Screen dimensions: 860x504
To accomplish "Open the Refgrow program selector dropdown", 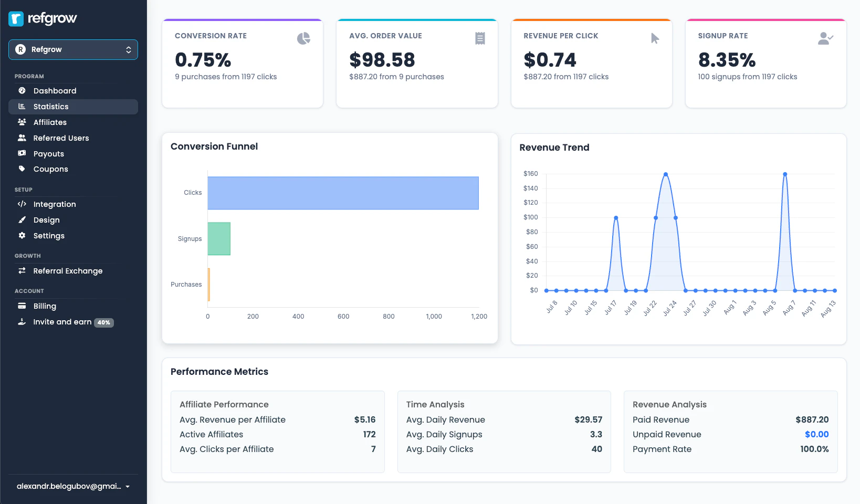I will pyautogui.click(x=74, y=49).
